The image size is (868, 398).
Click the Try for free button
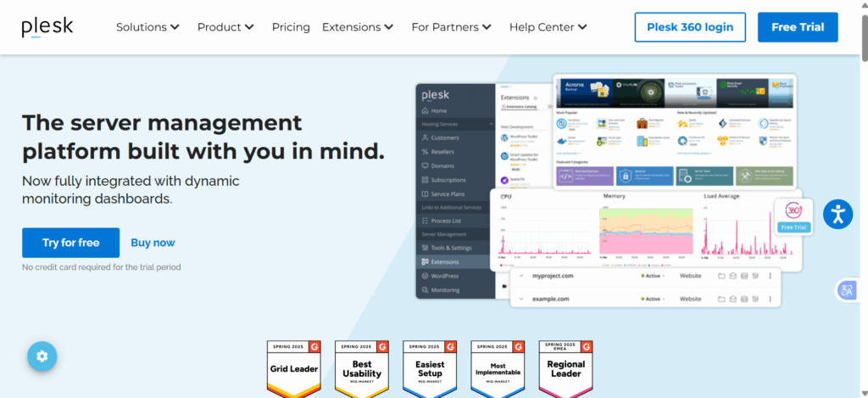(71, 243)
